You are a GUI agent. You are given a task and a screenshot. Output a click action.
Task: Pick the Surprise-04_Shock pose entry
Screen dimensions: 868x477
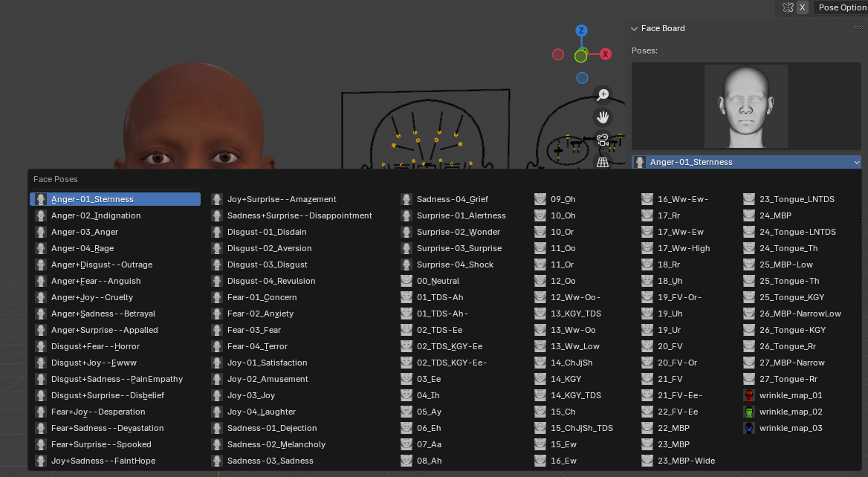(454, 265)
